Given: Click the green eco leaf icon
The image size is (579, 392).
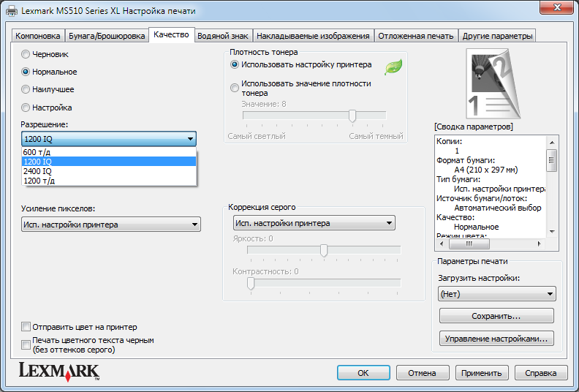Looking at the screenshot, I should point(393,67).
